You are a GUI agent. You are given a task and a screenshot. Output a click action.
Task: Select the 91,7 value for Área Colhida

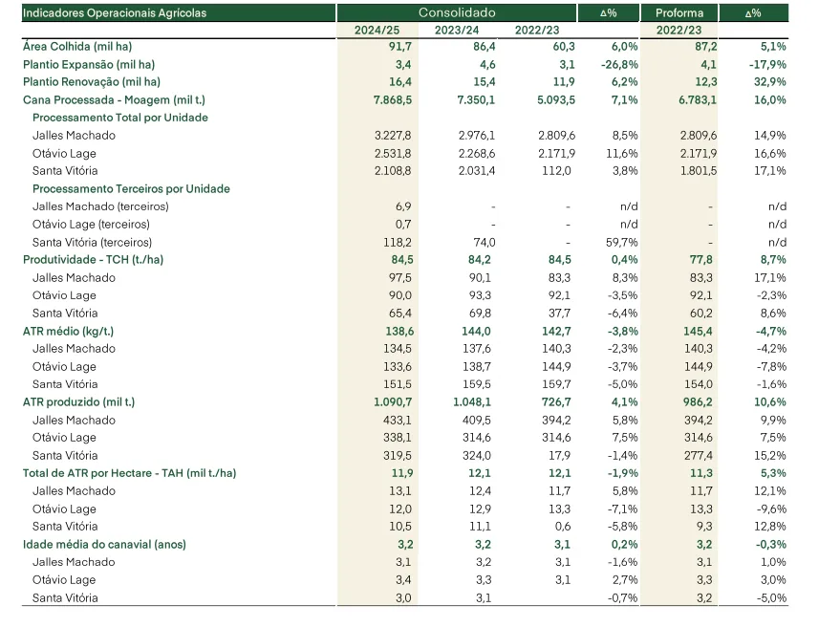(400, 47)
